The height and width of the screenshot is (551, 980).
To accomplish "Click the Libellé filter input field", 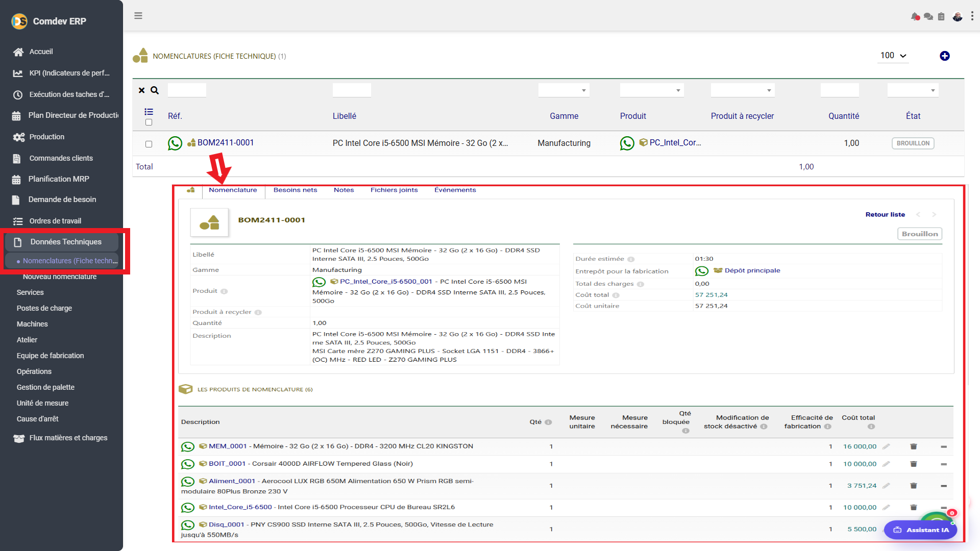I will 352,90.
